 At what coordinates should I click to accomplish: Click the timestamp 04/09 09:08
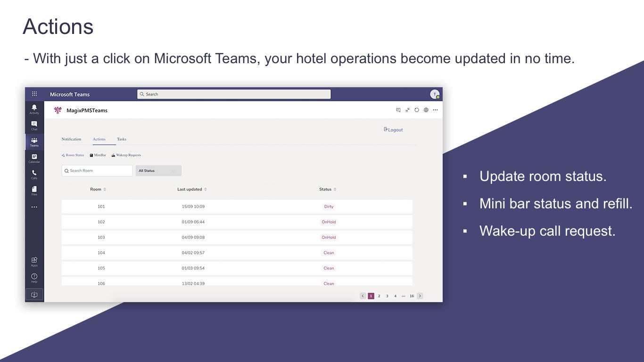coord(193,238)
